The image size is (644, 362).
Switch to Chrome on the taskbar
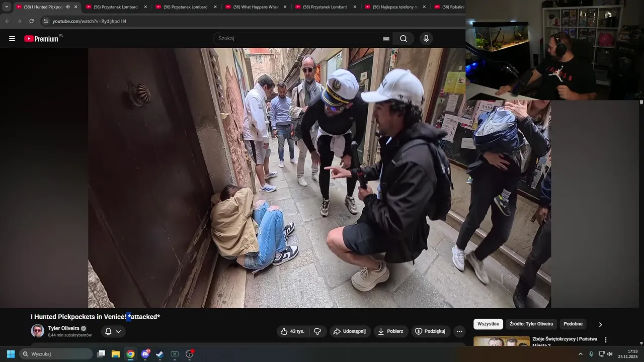(x=130, y=354)
